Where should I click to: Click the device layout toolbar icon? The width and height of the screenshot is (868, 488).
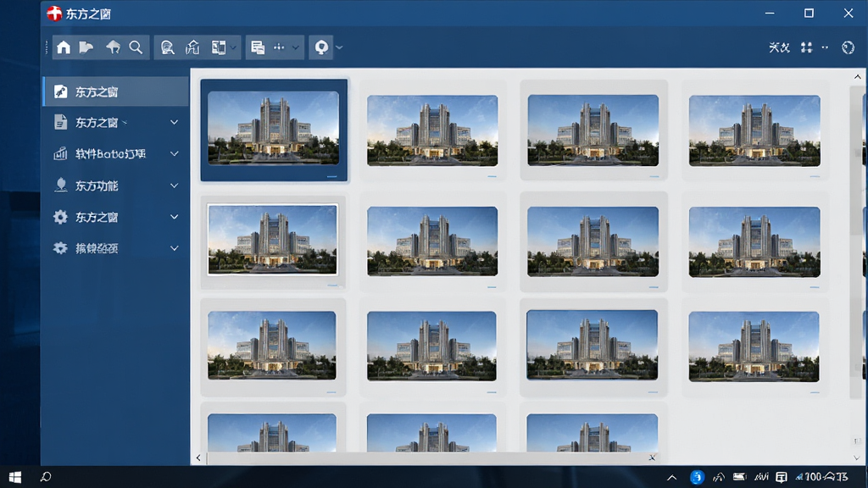point(219,47)
